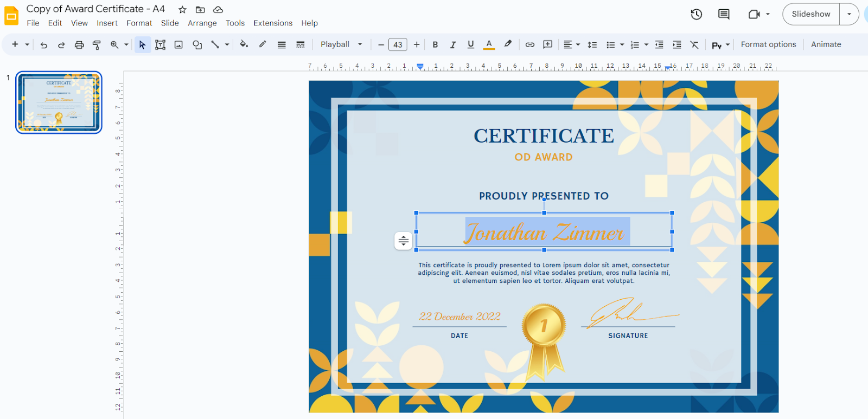The width and height of the screenshot is (868, 419).
Task: Select the Line tool
Action: pos(215,45)
